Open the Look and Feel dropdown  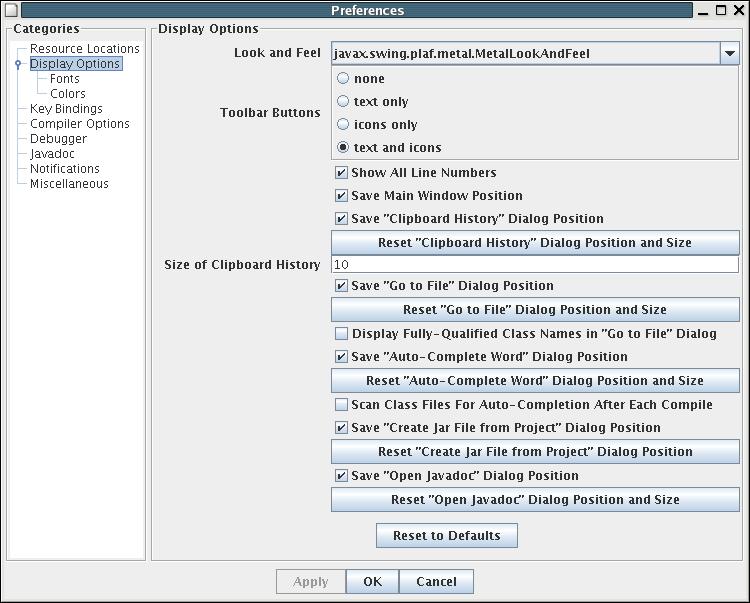(729, 54)
